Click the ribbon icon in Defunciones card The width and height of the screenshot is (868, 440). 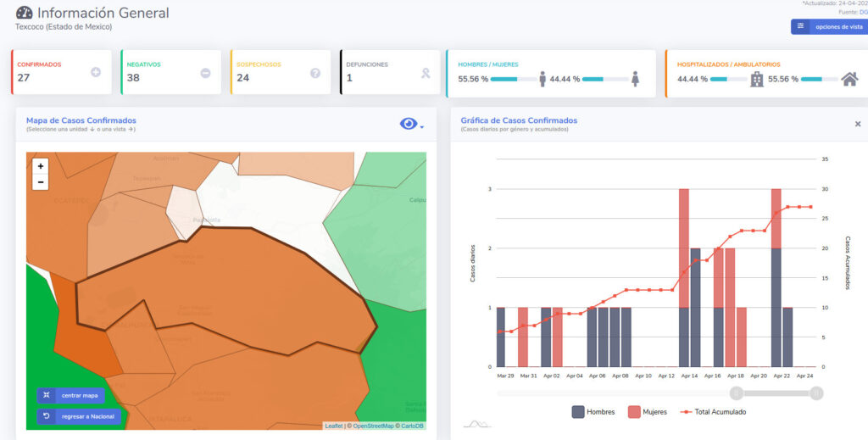pos(426,73)
